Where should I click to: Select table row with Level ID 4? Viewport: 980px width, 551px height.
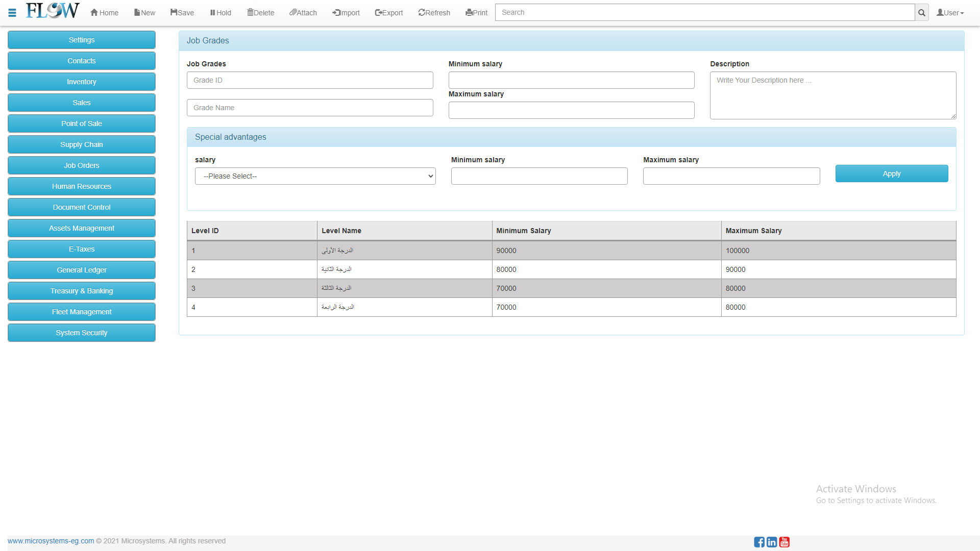(x=572, y=307)
